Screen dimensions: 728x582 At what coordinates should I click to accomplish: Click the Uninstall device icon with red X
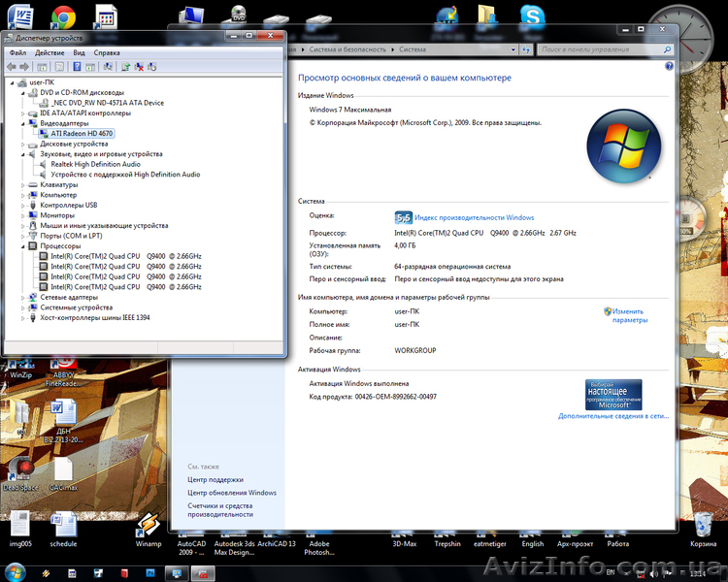(139, 67)
